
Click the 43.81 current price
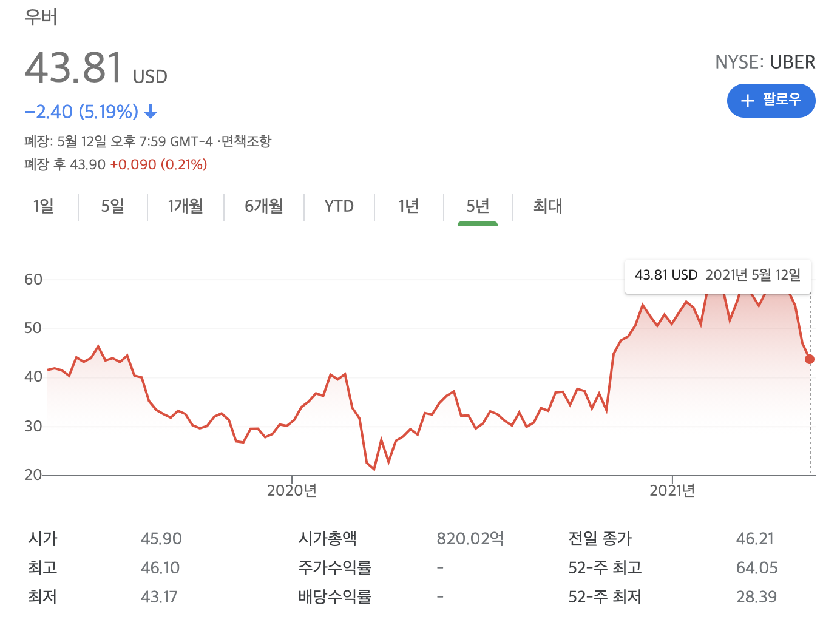pyautogui.click(x=74, y=67)
